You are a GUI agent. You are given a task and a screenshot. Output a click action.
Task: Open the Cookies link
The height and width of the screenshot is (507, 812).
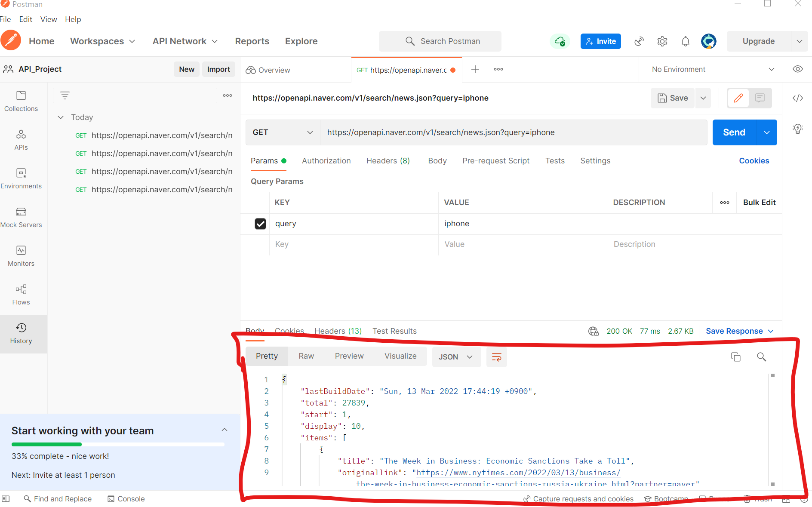tap(754, 161)
